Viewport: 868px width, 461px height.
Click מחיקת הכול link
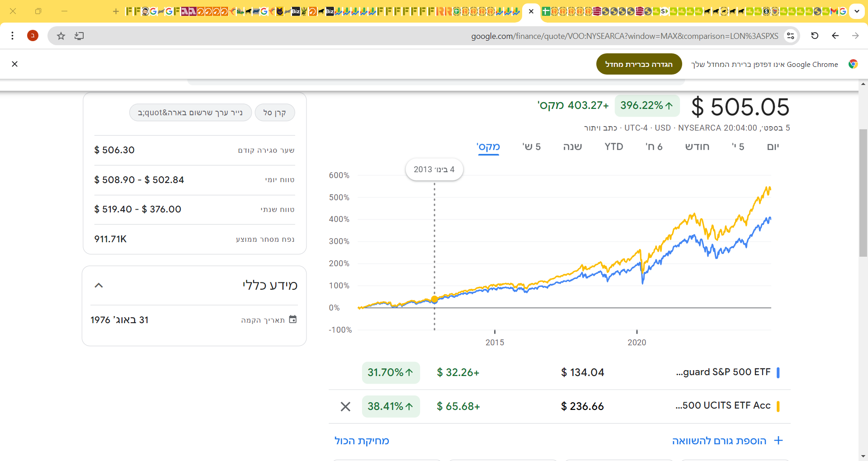[362, 441]
